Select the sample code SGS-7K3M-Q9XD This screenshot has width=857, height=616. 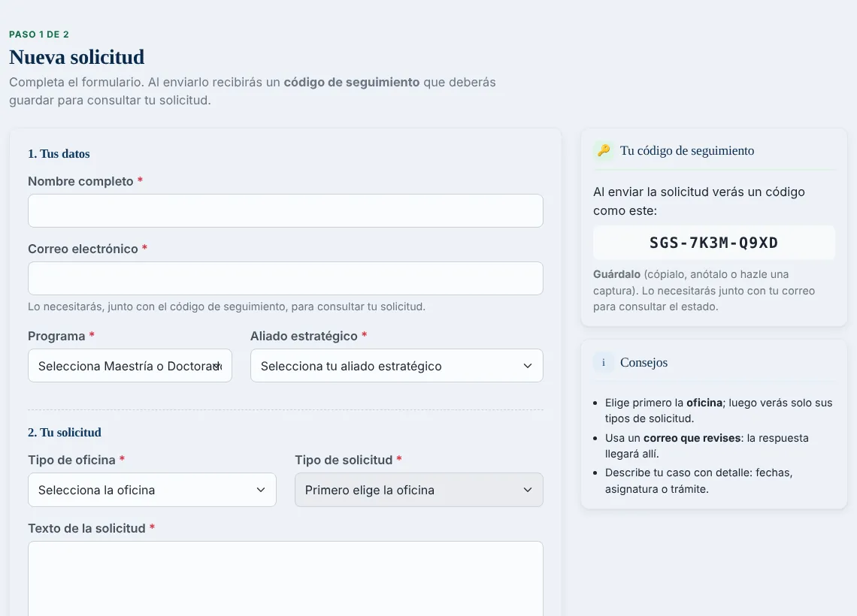tap(714, 243)
